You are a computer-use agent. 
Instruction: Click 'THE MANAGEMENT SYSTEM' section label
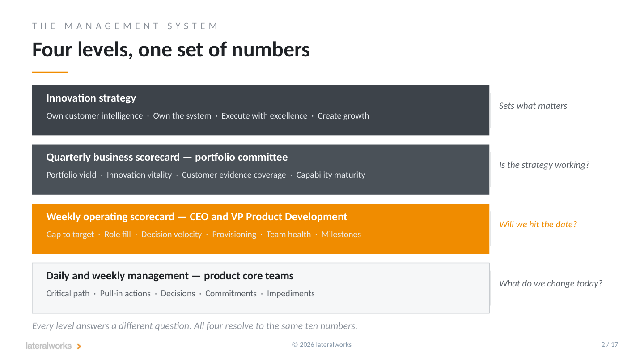pyautogui.click(x=125, y=26)
